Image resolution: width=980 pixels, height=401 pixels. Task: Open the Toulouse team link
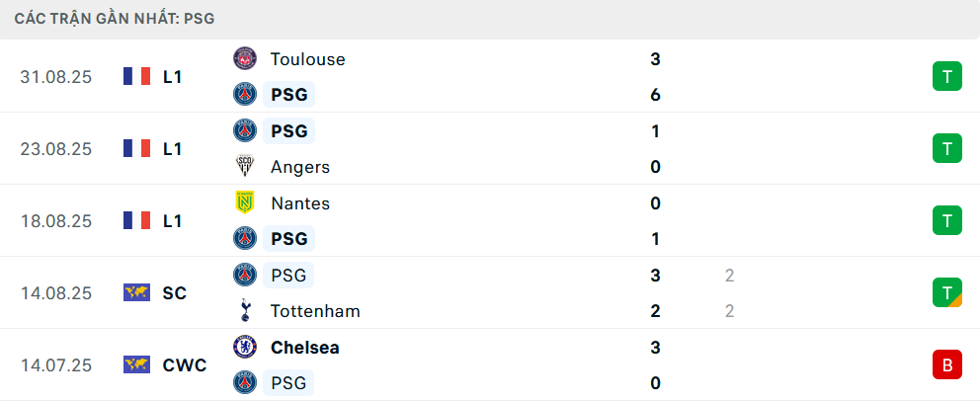coord(307,59)
